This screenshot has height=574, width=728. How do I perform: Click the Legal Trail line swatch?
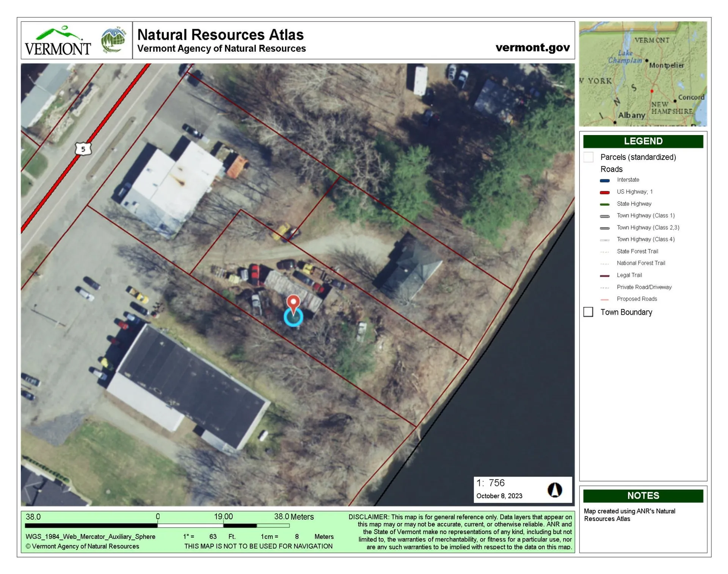604,276
